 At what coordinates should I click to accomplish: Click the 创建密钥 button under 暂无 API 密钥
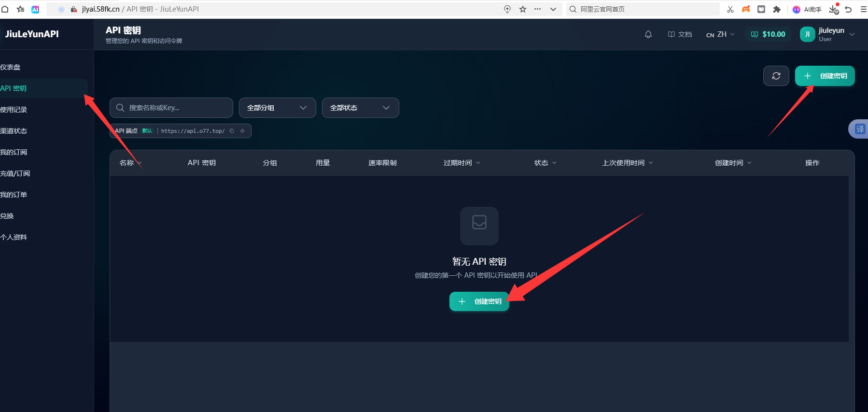pyautogui.click(x=479, y=301)
